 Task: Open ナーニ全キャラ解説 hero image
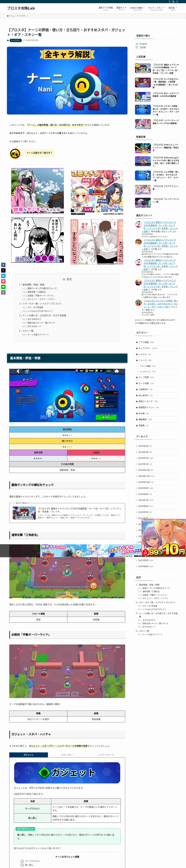67,81
